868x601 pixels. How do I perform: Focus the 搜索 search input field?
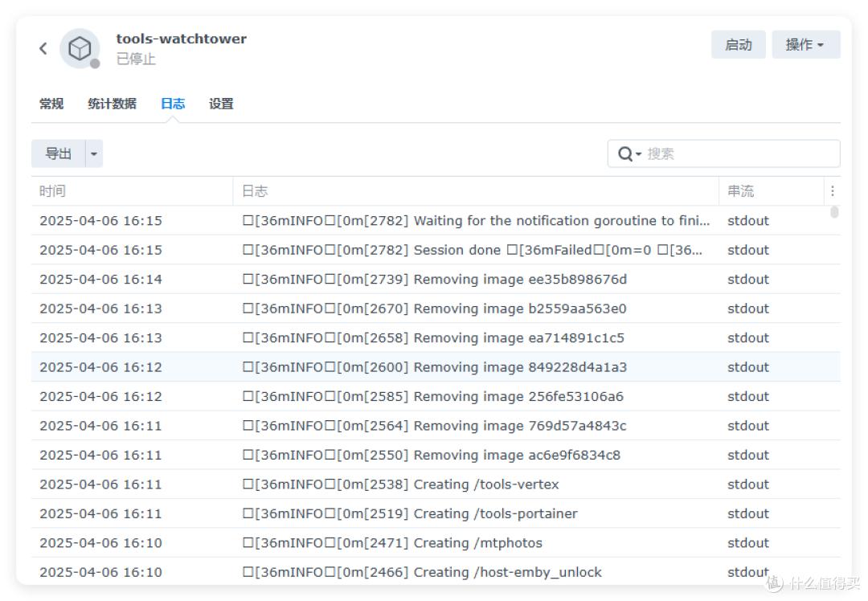point(723,153)
